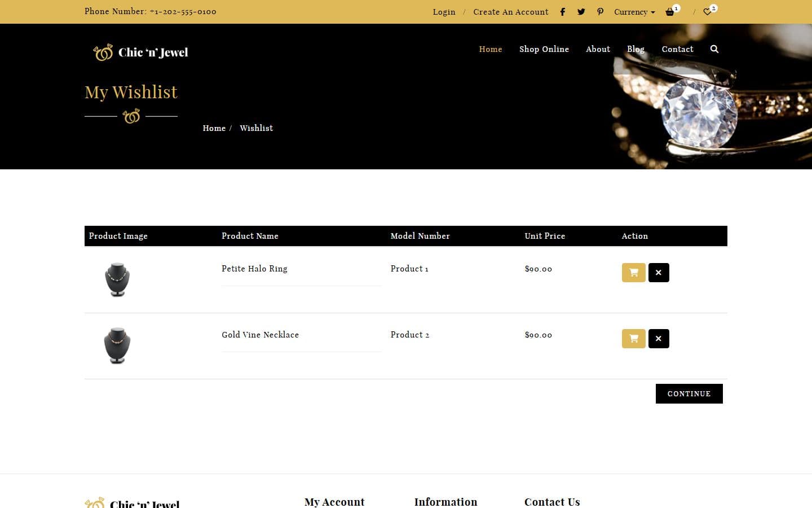Remove Gold Vine Necklace from wishlist
This screenshot has height=508, width=812.
pyautogui.click(x=659, y=339)
